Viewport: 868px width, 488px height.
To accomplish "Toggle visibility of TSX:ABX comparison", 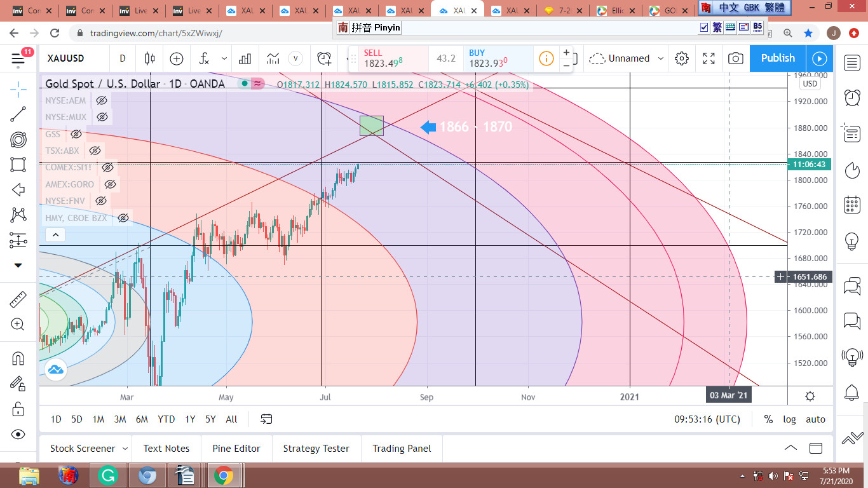I will [x=95, y=151].
